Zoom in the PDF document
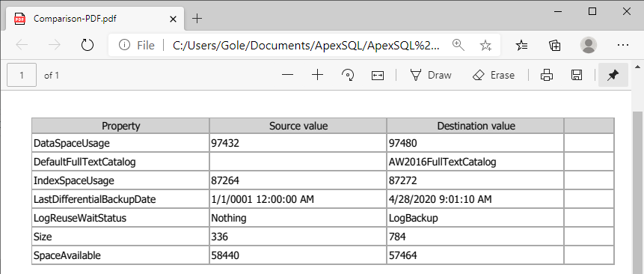Screen dimensions: 644x274 [317, 75]
